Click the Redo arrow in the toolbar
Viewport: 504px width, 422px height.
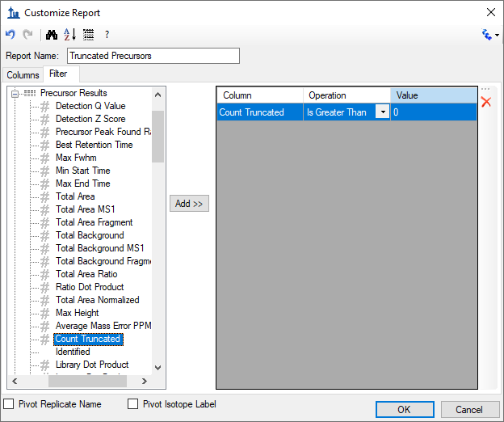pos(27,35)
